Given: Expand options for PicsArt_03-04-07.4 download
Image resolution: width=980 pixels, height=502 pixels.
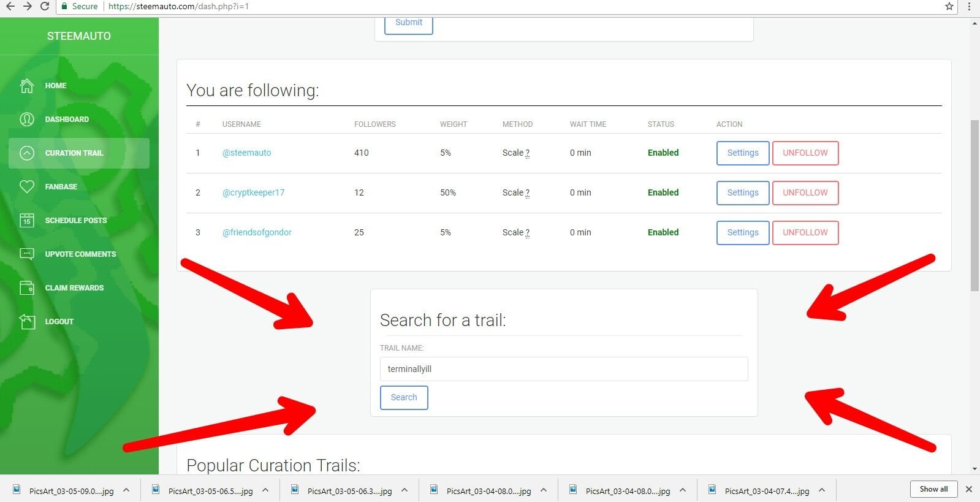Looking at the screenshot, I should tap(822, 490).
